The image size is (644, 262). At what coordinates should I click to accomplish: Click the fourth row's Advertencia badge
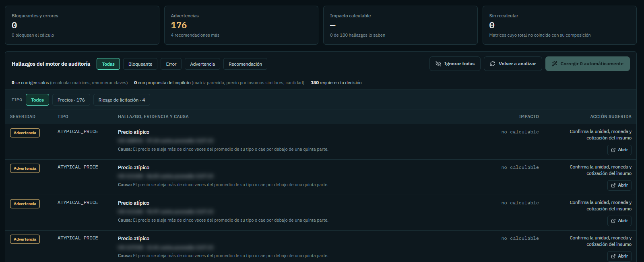coord(25,239)
